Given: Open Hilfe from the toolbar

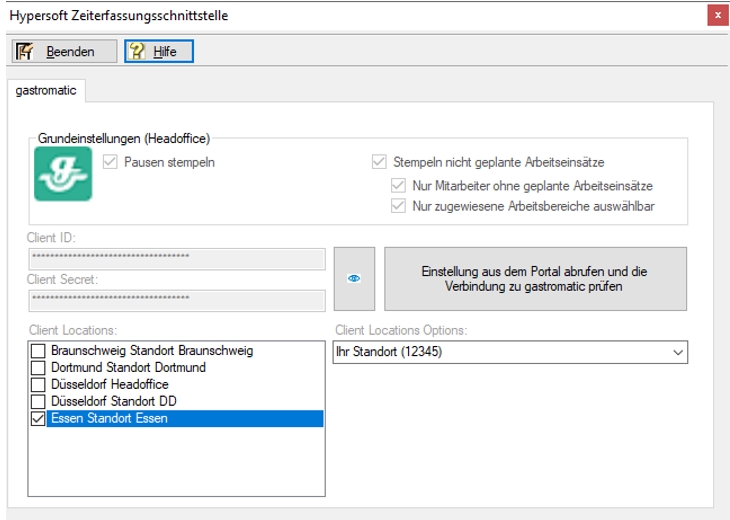Looking at the screenshot, I should tap(159, 51).
